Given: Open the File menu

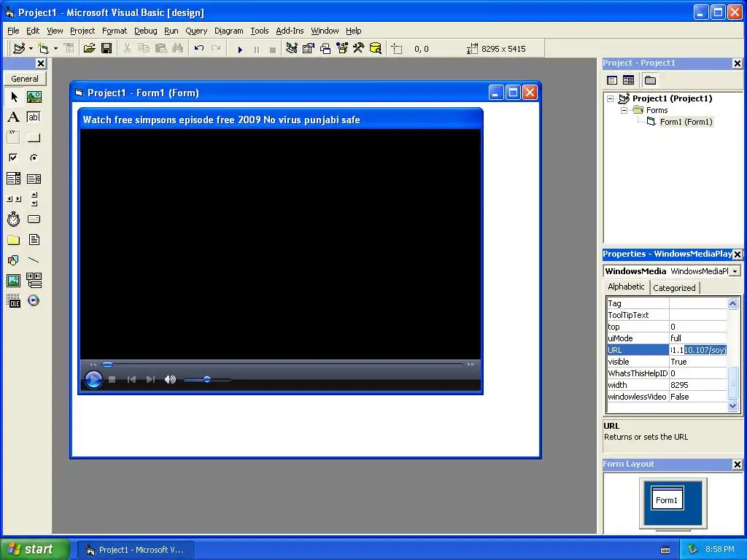Looking at the screenshot, I should [13, 31].
